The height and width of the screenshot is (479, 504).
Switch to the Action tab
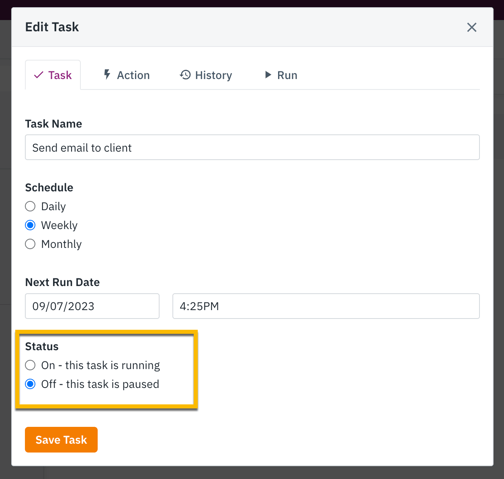[126, 75]
